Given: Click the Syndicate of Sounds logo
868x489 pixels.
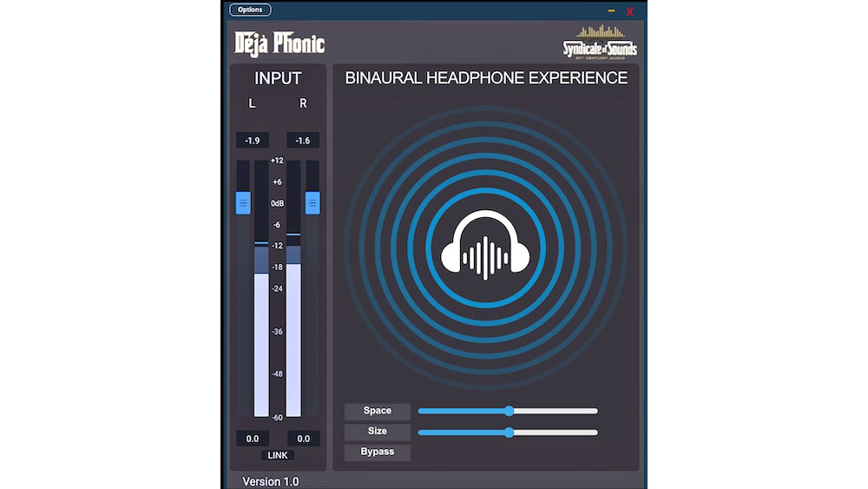Looking at the screenshot, I should click(600, 43).
